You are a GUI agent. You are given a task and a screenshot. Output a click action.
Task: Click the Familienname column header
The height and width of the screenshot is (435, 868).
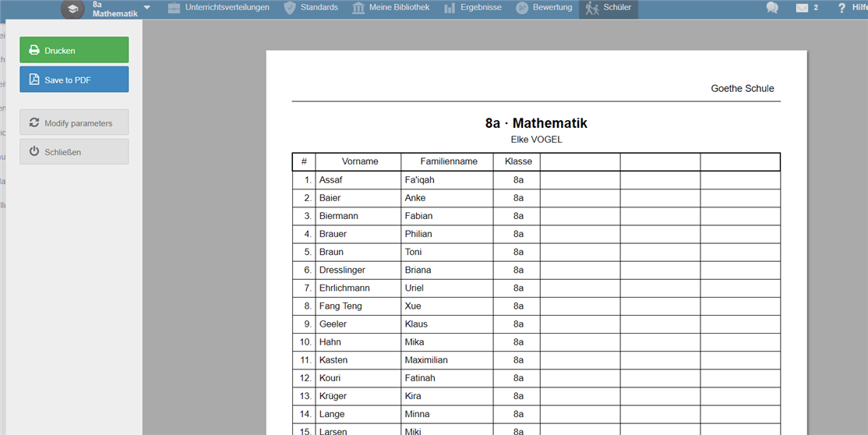448,162
